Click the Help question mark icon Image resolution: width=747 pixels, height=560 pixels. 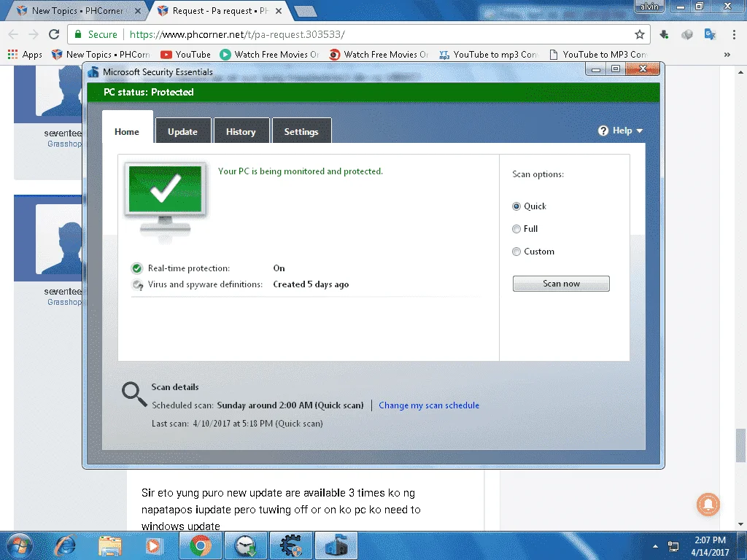coord(603,131)
